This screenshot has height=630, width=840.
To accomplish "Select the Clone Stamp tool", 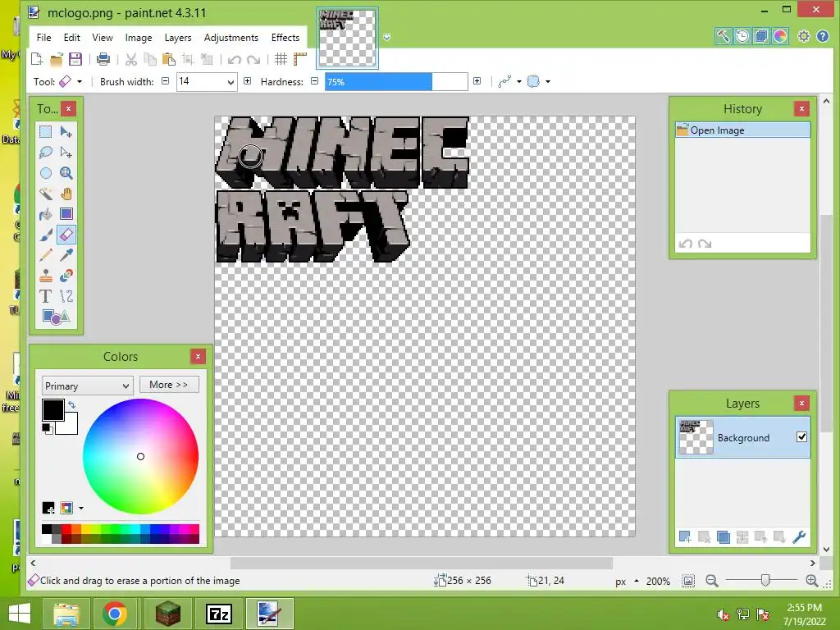I will 46,276.
